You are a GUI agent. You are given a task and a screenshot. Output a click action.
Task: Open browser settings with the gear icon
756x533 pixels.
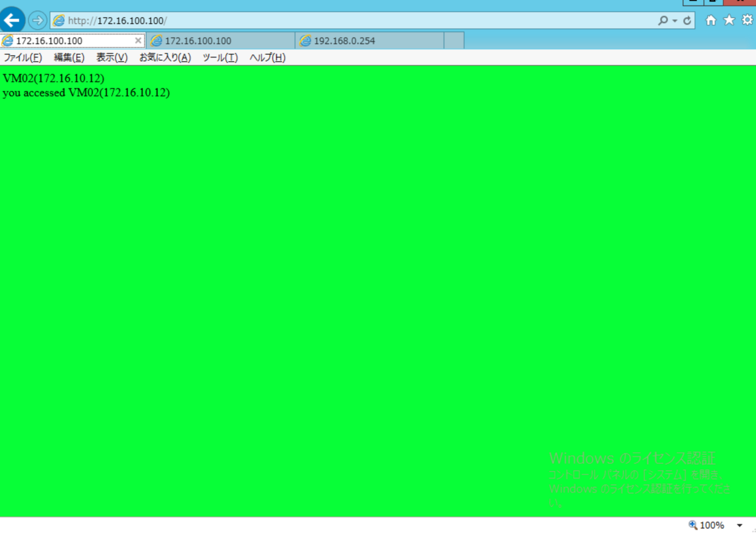tap(747, 20)
